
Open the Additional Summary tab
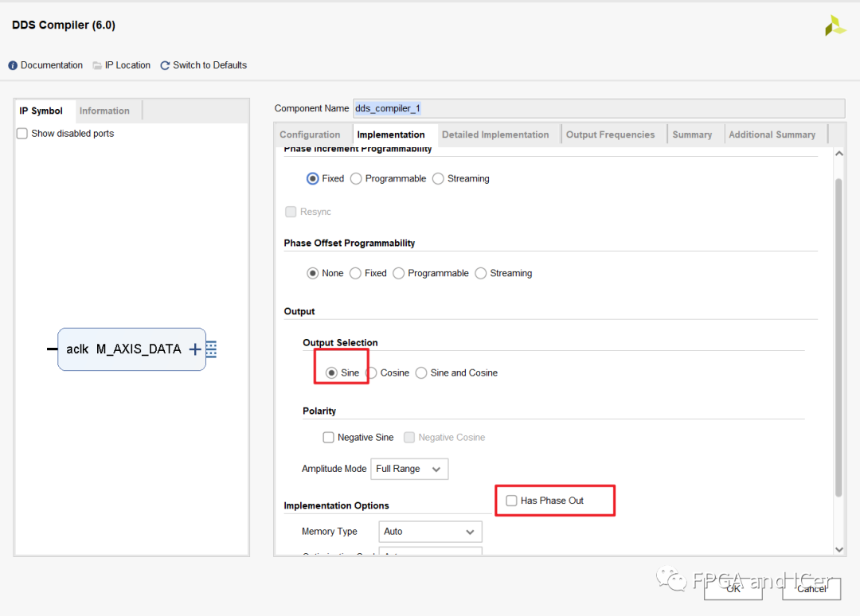click(x=772, y=135)
